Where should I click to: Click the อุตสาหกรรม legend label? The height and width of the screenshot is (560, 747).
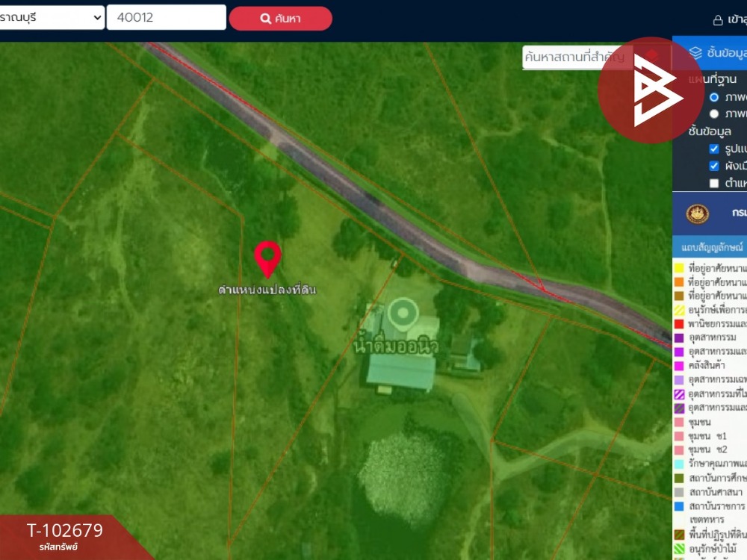pos(712,337)
